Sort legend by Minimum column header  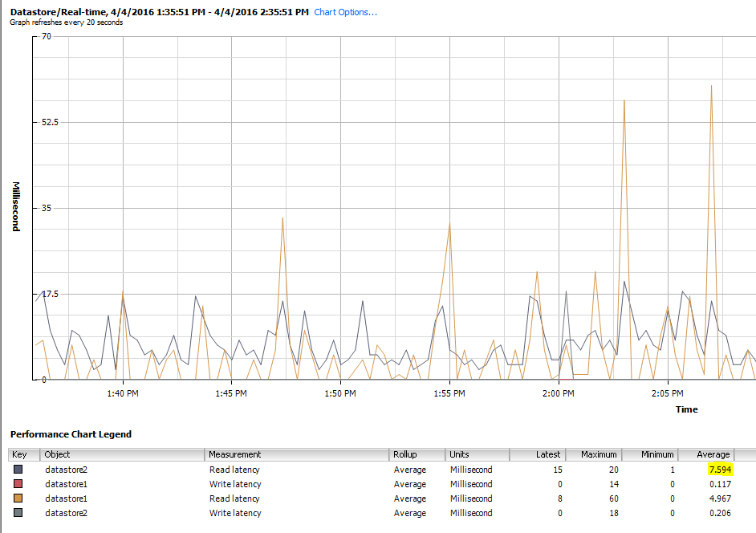650,454
